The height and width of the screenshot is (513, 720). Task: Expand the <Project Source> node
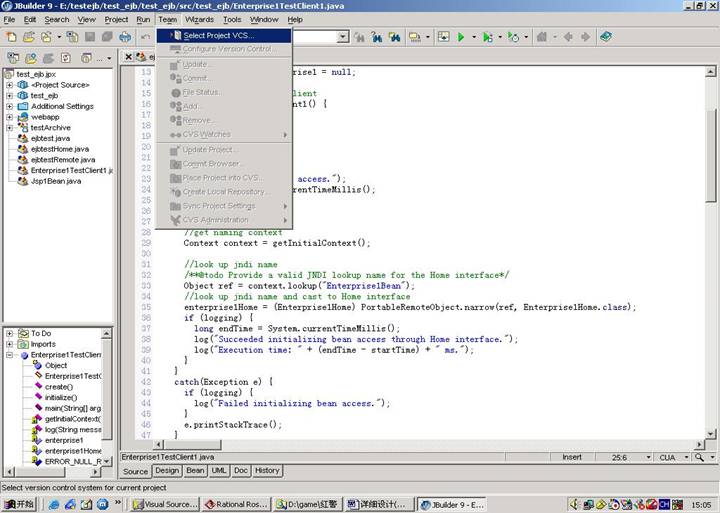click(x=9, y=85)
